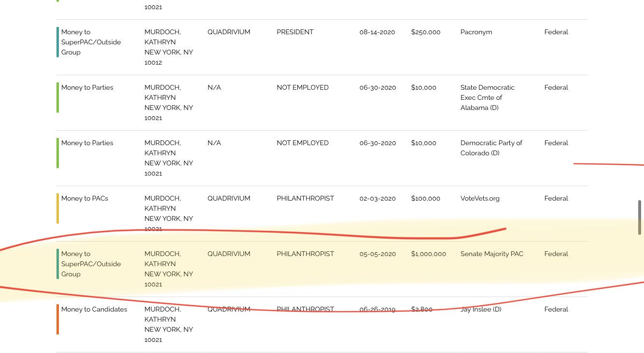
Task: Click Money to Parties in Alabama row
Action: tap(87, 87)
